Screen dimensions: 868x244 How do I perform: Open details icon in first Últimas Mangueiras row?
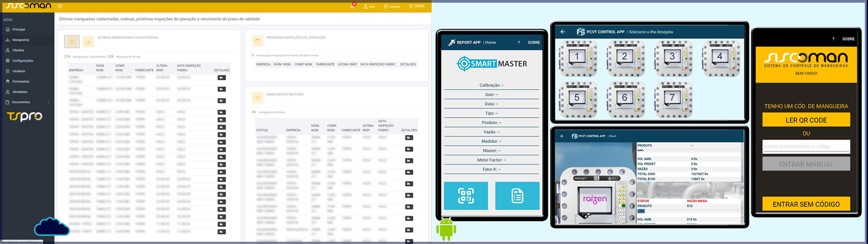(x=222, y=78)
